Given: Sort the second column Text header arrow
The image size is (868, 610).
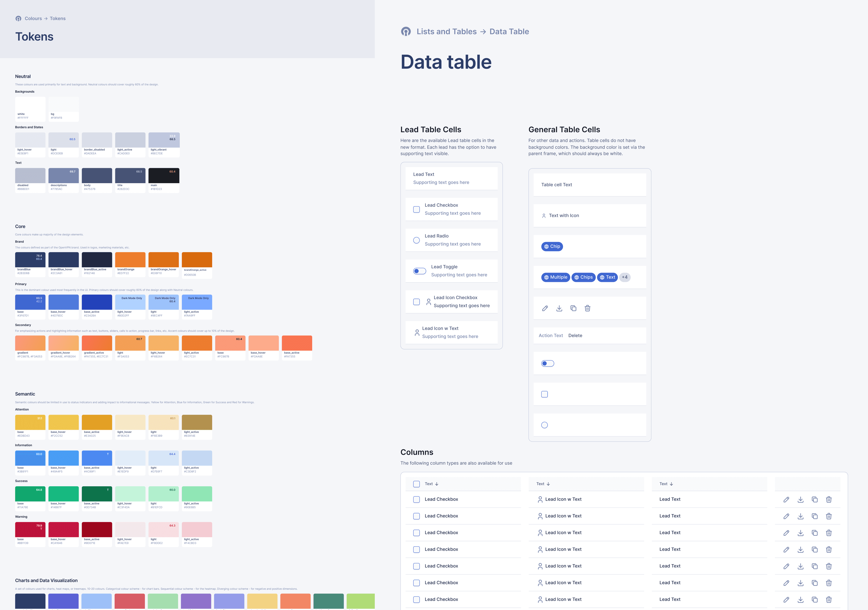Looking at the screenshot, I should [548, 484].
